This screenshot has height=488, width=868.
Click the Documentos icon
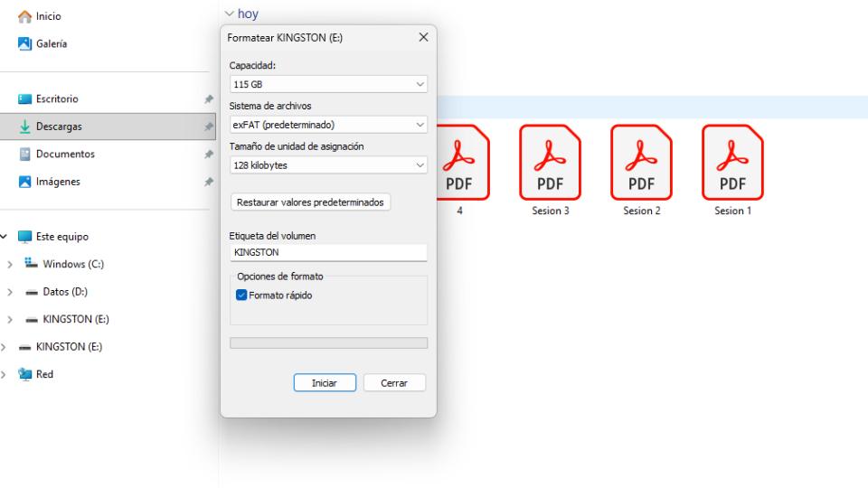(24, 155)
